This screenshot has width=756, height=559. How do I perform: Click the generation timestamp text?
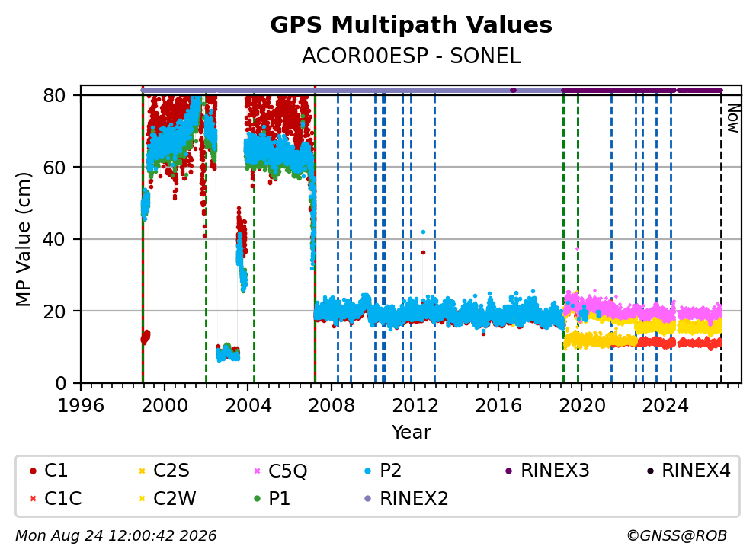point(116,535)
